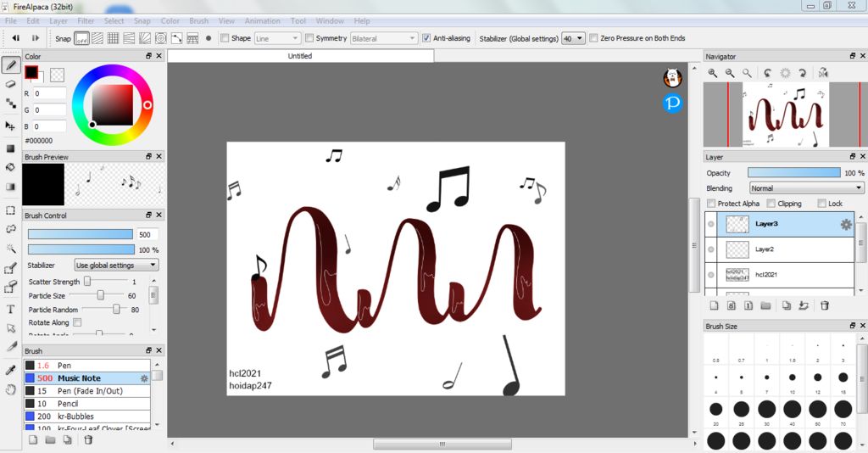
Task: Select the hcl2021 layer
Action: click(x=780, y=275)
